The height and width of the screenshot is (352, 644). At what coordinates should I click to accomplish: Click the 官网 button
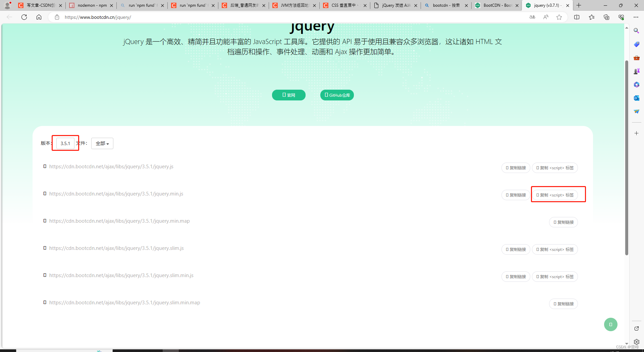288,95
